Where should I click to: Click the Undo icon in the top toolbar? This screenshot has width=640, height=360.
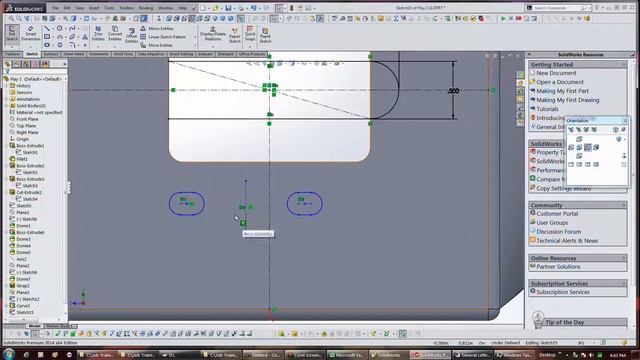point(254,8)
